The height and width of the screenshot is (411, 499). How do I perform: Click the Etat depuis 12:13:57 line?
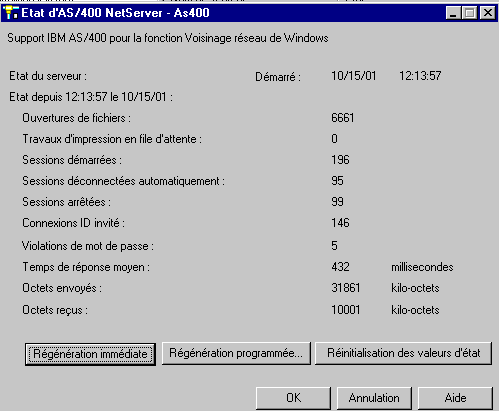click(91, 97)
